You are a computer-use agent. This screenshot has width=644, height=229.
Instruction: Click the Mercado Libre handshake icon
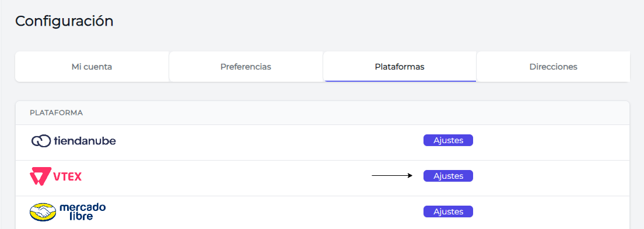[x=43, y=211]
